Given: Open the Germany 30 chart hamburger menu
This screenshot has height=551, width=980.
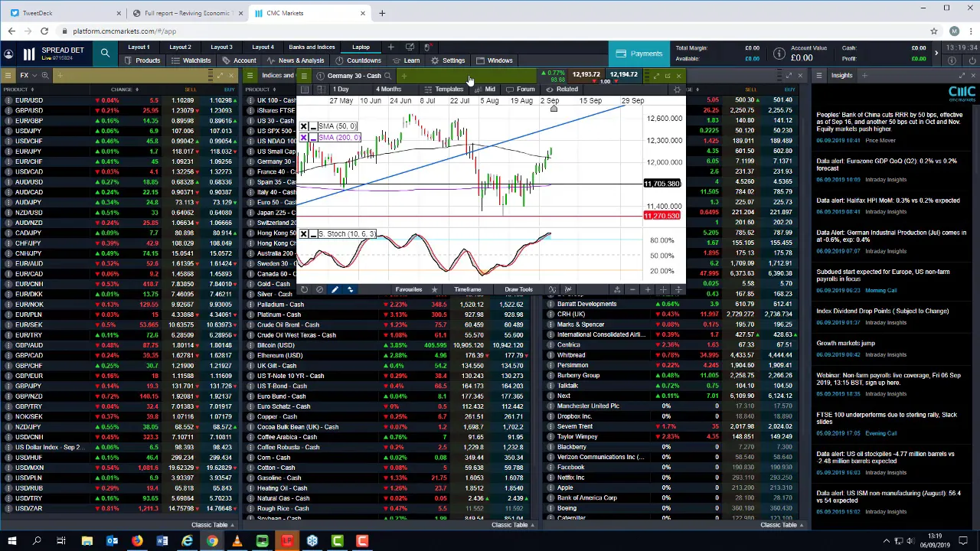Looking at the screenshot, I should point(304,76).
